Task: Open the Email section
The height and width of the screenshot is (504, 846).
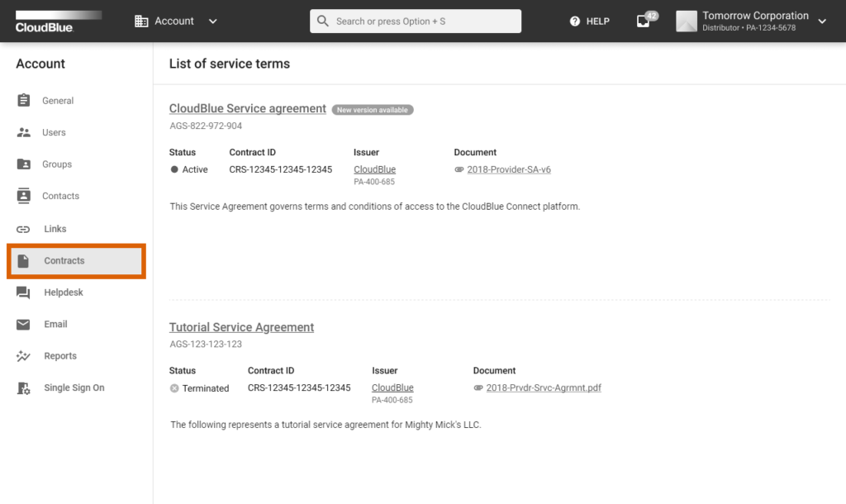Action: coord(55,323)
